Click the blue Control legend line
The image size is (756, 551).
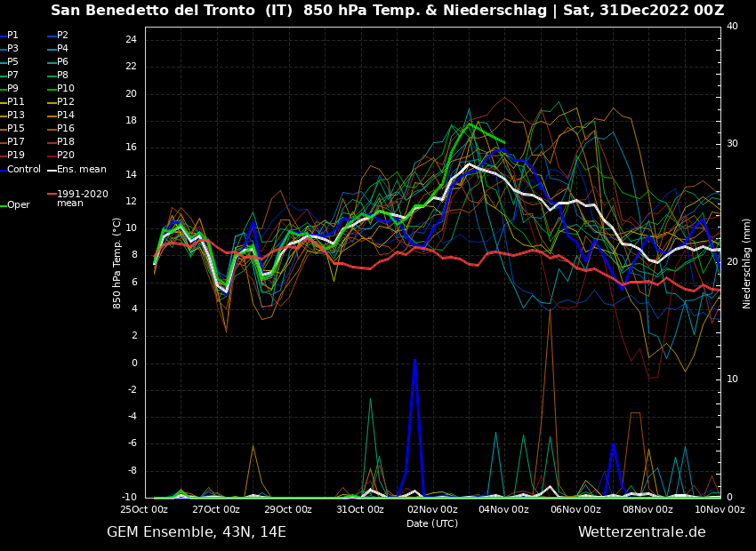(x=3, y=170)
